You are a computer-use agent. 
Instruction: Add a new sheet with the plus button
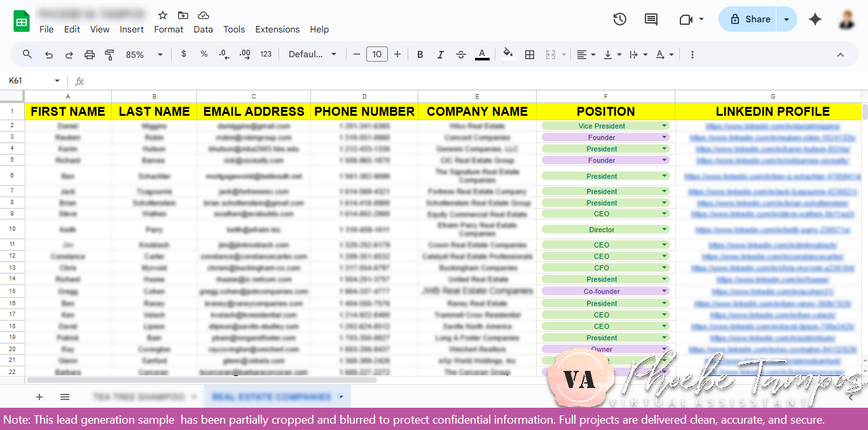39,396
